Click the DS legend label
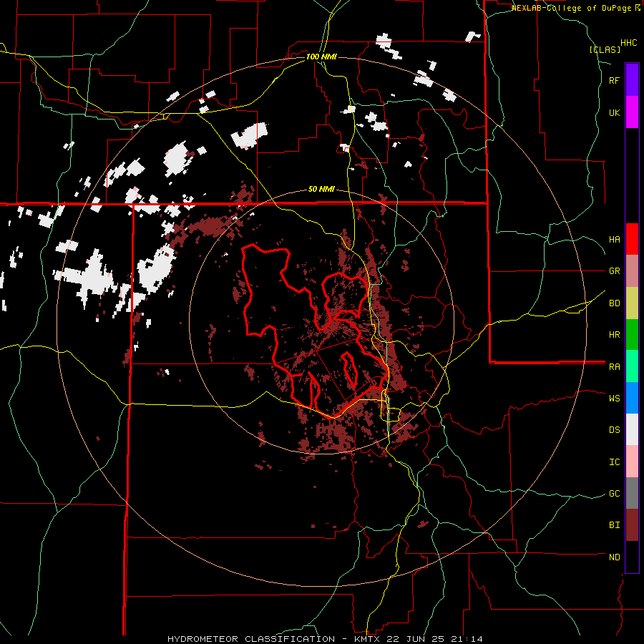Screen dimensions: 644x644 [614, 430]
